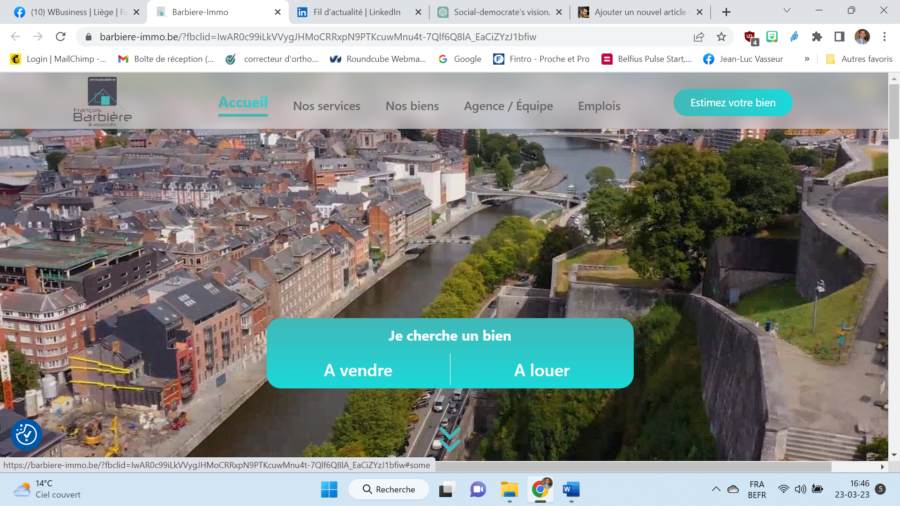
Task: Open the clock showing 16:46
Action: click(x=852, y=489)
